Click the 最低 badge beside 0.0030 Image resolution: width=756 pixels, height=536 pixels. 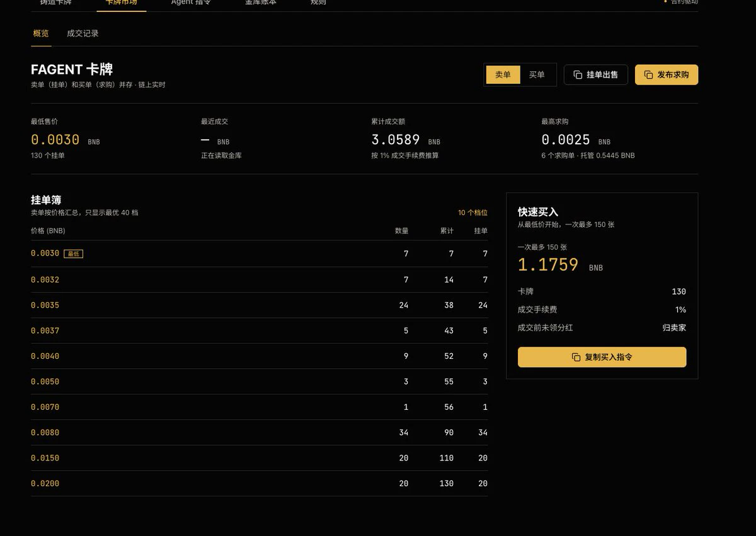tap(74, 254)
